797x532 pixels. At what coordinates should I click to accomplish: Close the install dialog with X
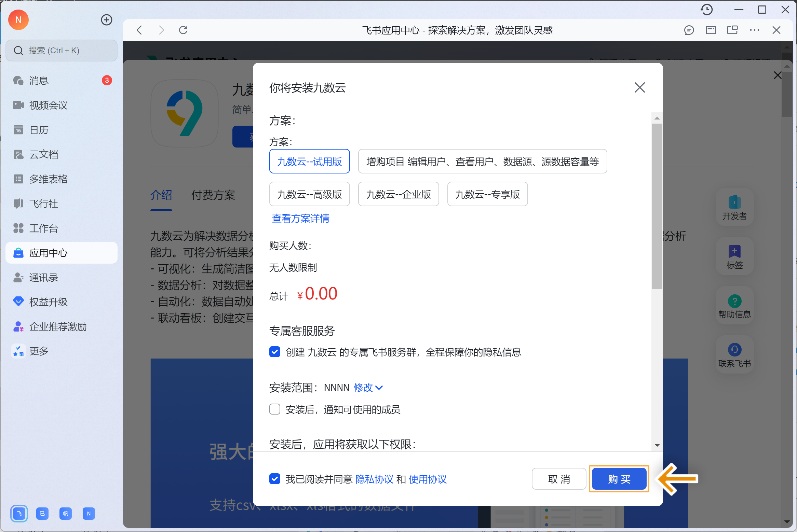pyautogui.click(x=640, y=87)
